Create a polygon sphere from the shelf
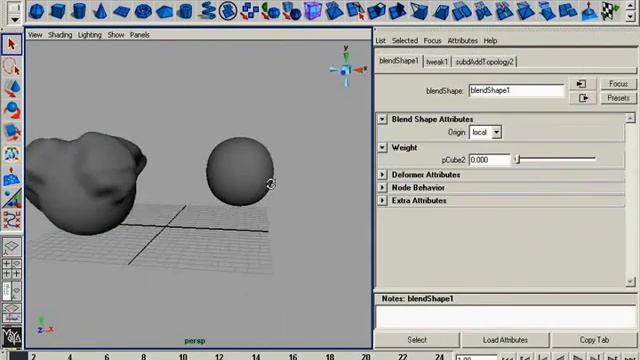 coord(37,11)
